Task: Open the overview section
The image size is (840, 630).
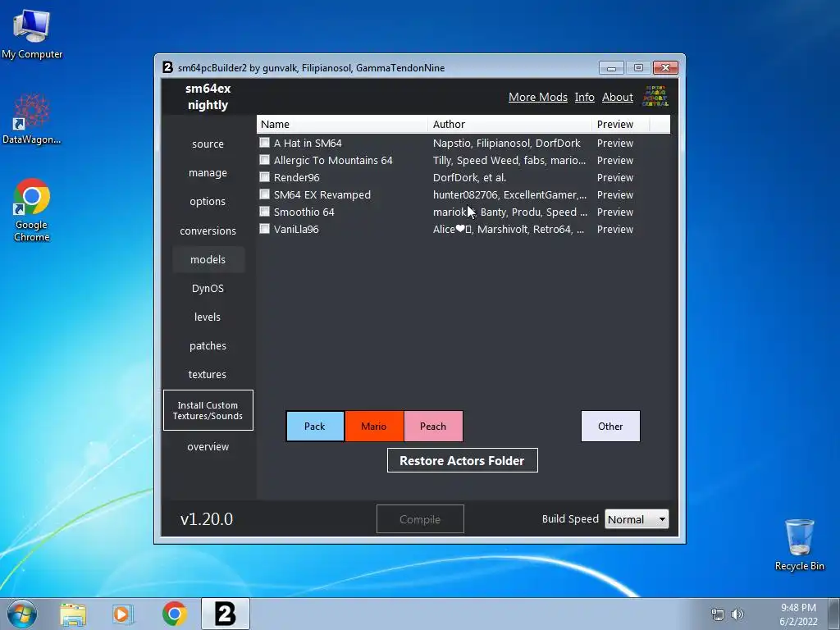Action: [x=208, y=447]
